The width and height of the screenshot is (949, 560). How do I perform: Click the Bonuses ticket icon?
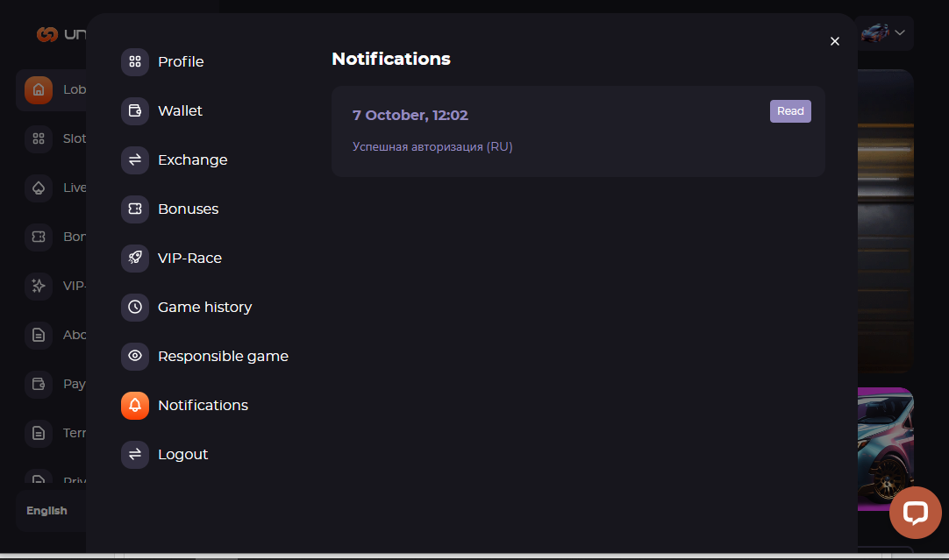(135, 209)
